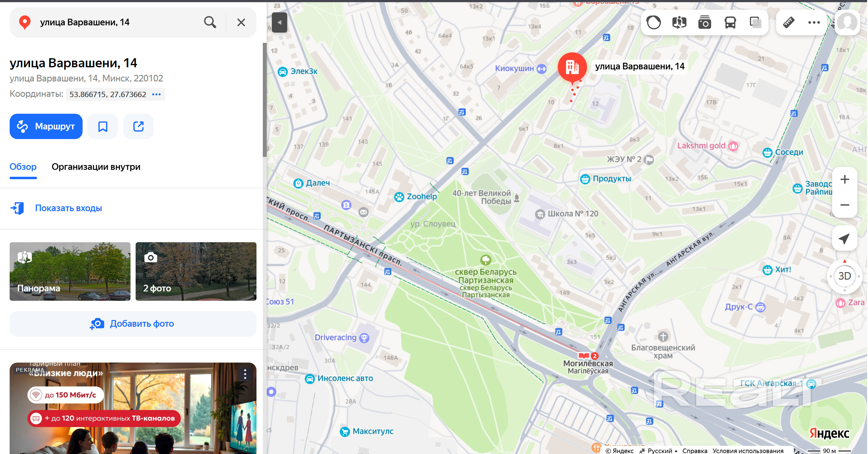The height and width of the screenshot is (454, 868).
Task: Switch to Организации внутри tab
Action: click(96, 167)
